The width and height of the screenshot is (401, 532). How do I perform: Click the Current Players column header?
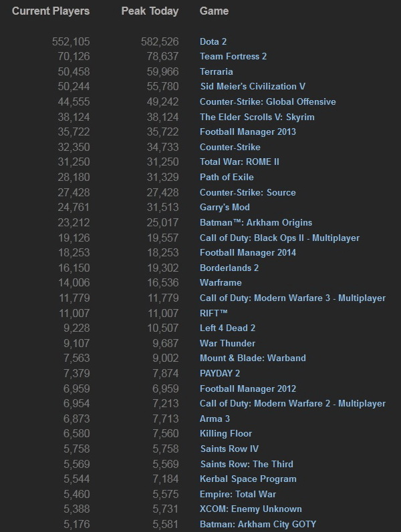pyautogui.click(x=51, y=11)
